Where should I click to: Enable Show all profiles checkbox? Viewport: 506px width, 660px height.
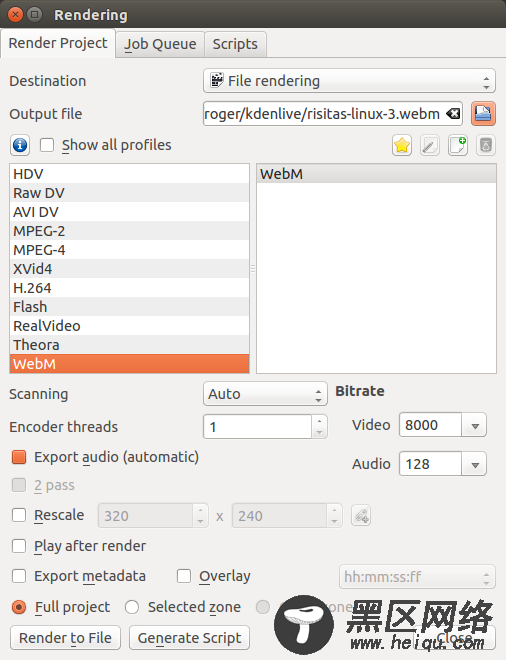47,145
